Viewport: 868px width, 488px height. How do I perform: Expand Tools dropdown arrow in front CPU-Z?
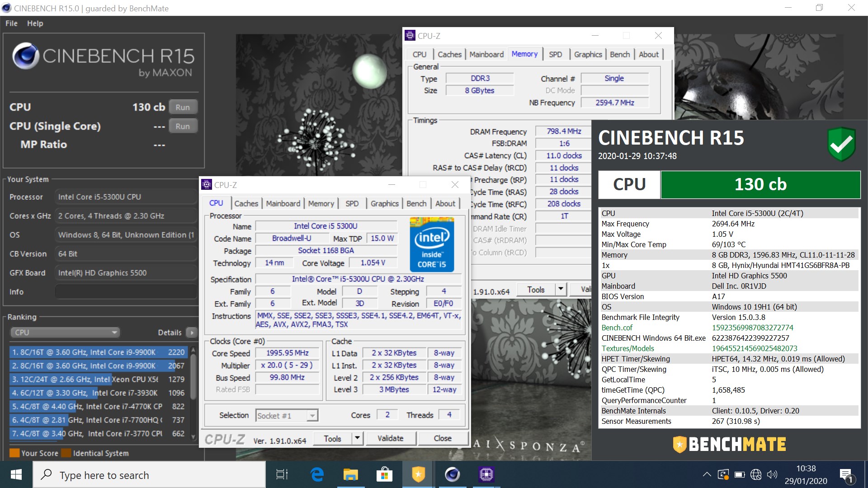click(x=357, y=438)
